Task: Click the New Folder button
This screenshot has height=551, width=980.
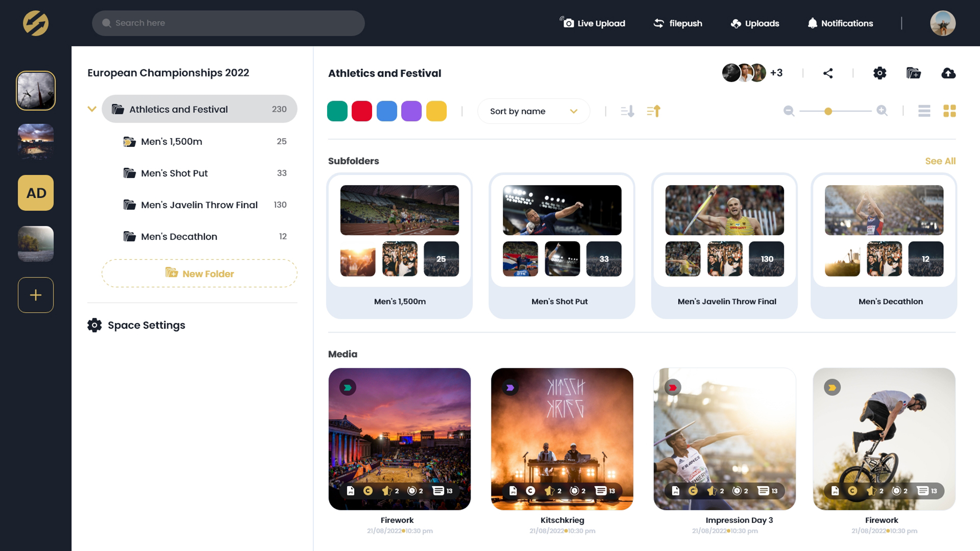Action: point(199,273)
